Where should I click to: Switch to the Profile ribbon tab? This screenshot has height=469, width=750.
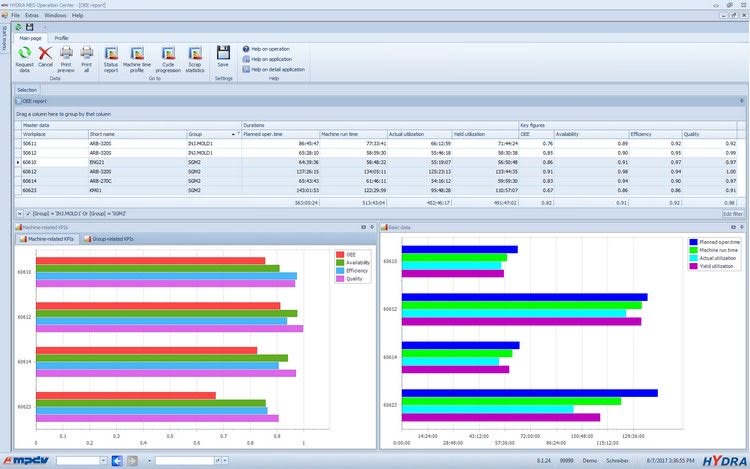[61, 38]
